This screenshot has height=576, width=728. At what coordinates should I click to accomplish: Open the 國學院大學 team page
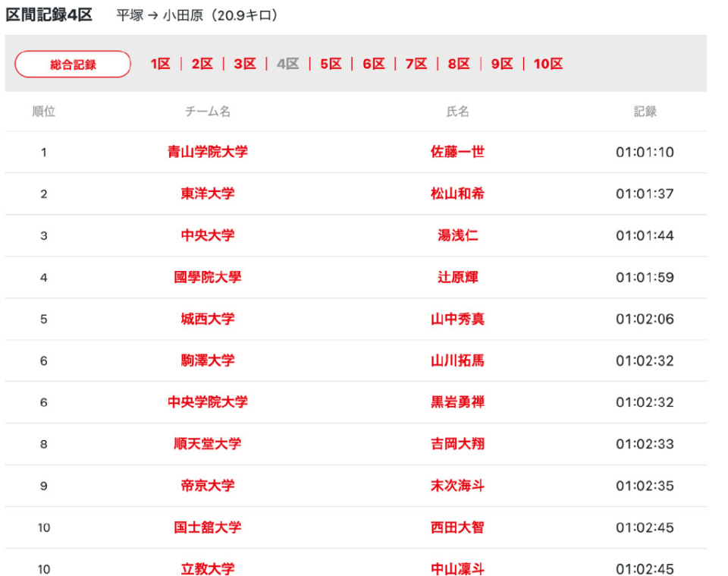tap(208, 277)
